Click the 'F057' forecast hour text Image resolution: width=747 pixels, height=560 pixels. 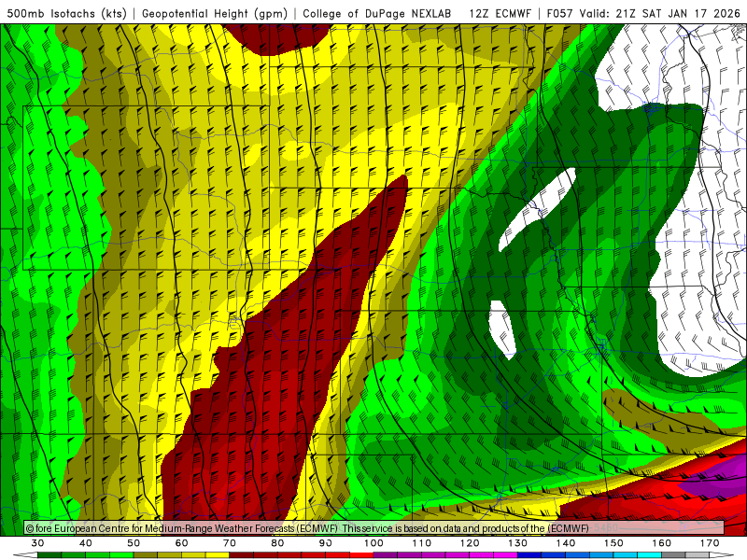click(x=559, y=13)
